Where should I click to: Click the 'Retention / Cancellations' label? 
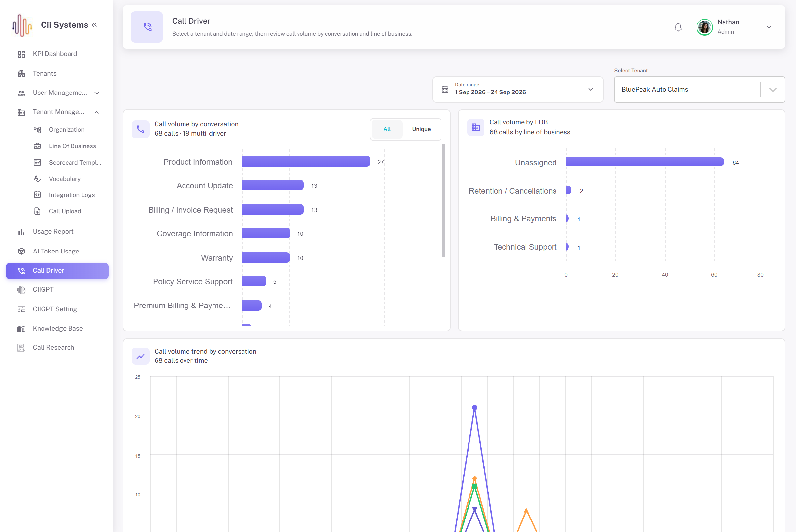512,191
